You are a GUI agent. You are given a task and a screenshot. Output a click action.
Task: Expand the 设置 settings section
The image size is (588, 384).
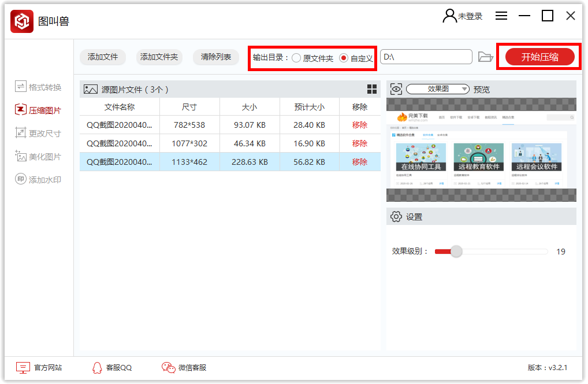[x=408, y=216]
